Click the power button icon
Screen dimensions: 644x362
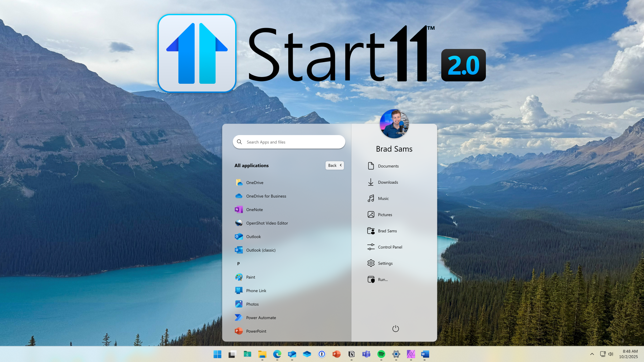point(395,329)
